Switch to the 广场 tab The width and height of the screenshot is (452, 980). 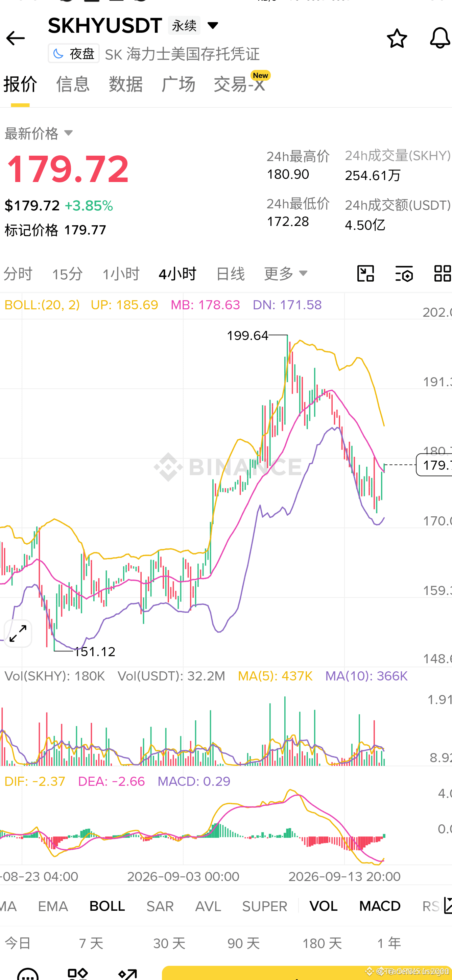pos(178,84)
